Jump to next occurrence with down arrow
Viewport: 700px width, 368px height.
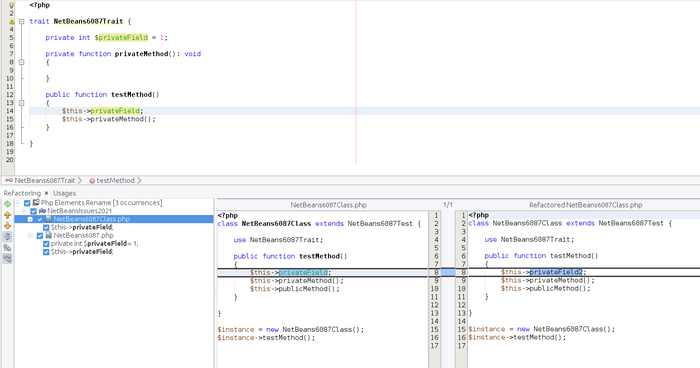coord(7,226)
